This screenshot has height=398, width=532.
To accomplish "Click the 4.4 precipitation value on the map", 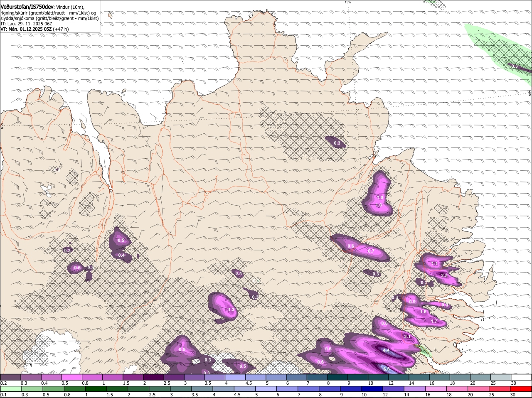I will pyautogui.click(x=386, y=350).
